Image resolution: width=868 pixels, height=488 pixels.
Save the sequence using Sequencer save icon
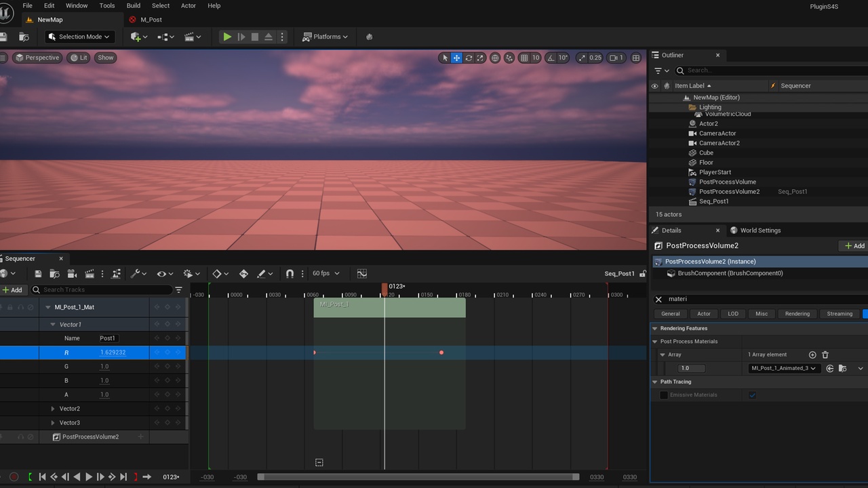(x=38, y=274)
